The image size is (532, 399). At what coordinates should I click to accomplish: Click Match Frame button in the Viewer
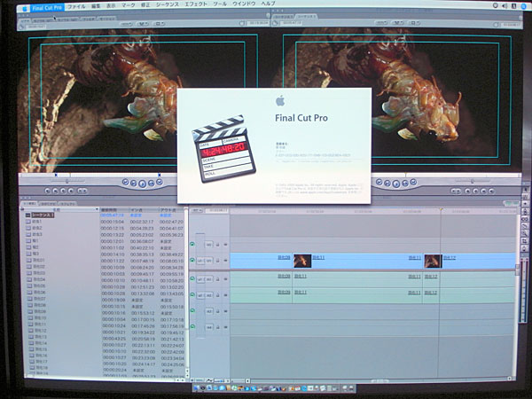pos(48,191)
